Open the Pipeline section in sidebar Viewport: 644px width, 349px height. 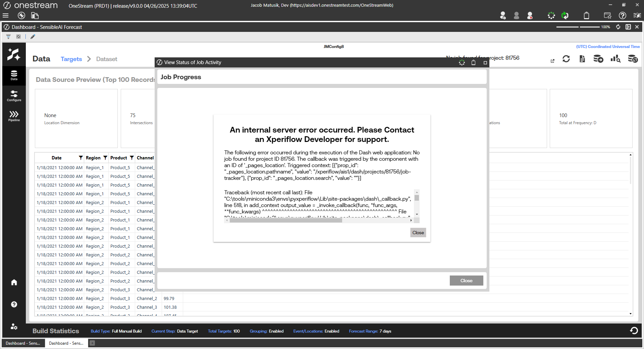click(14, 116)
